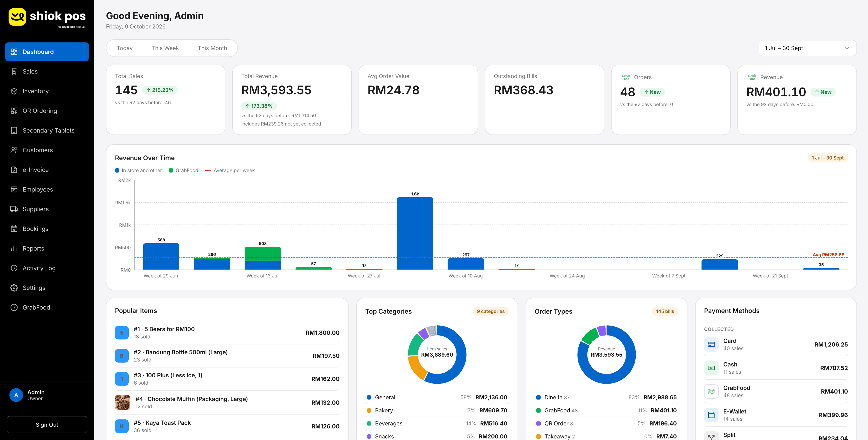Click the 9 categories badge

[491, 311]
